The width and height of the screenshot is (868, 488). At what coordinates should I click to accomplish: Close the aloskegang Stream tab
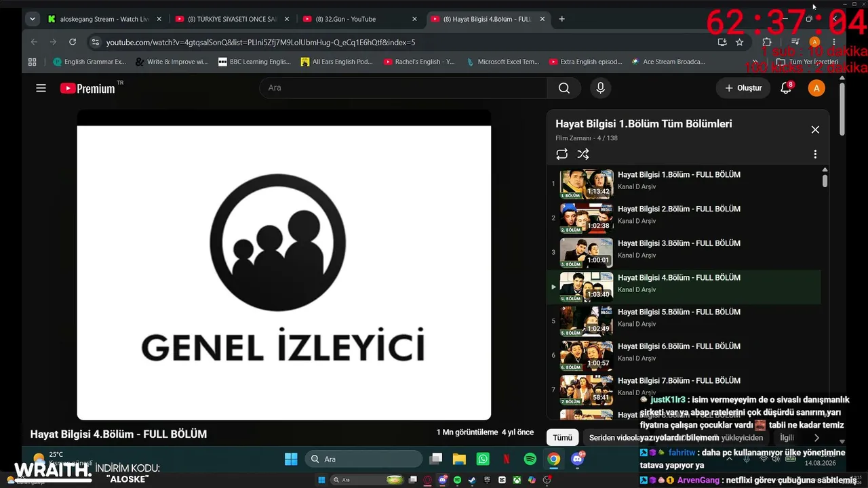159,19
